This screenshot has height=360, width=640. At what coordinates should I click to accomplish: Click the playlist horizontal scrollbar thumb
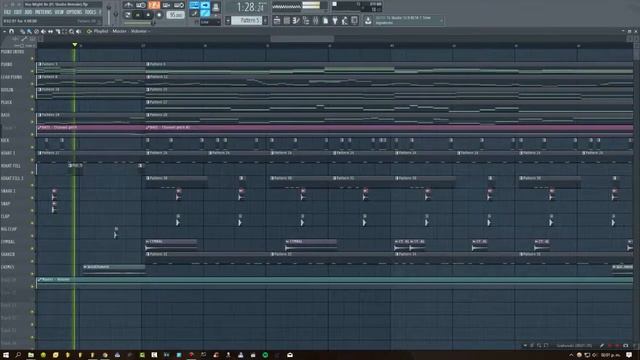point(302,39)
